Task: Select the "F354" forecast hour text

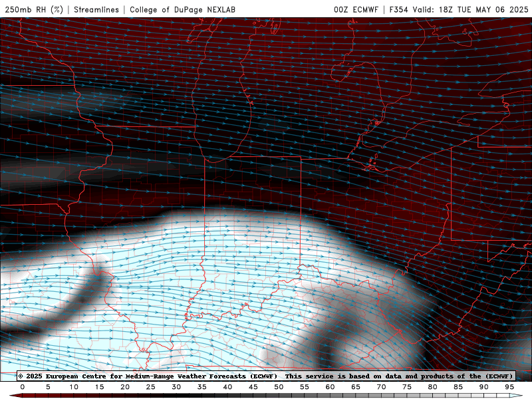Action: click(398, 9)
